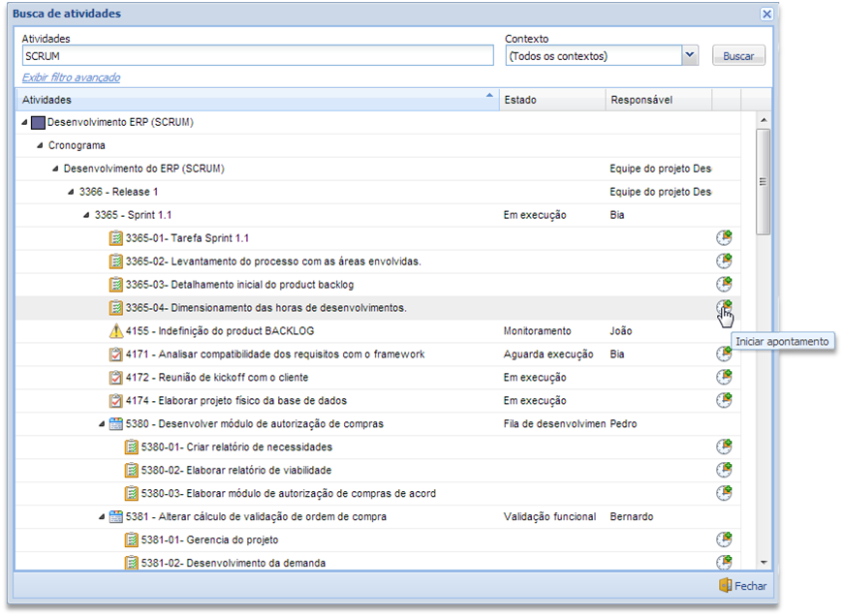Collapse the 3365 - Sprint 1.1 node

(x=86, y=215)
